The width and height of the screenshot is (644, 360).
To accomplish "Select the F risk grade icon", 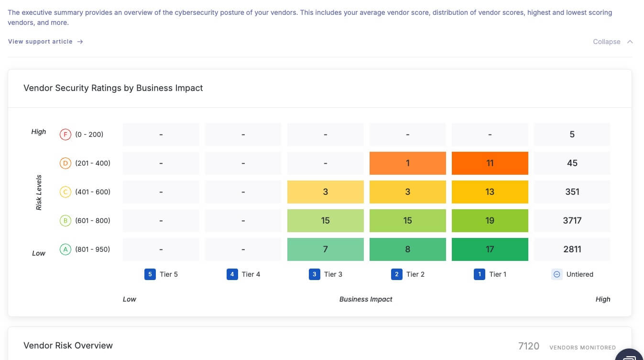I will 65,134.
